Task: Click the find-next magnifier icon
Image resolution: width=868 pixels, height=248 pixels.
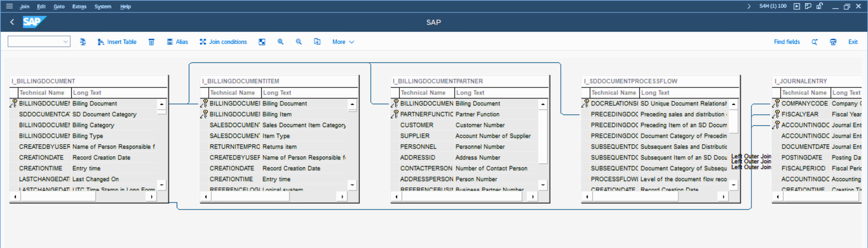Action: point(814,42)
